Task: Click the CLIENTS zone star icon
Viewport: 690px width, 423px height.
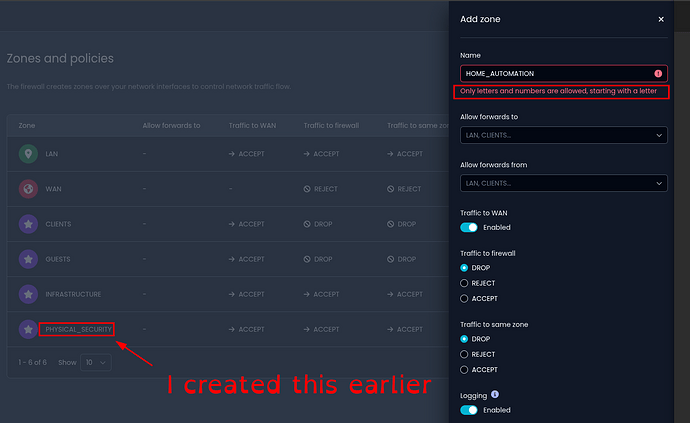Action: coord(28,224)
